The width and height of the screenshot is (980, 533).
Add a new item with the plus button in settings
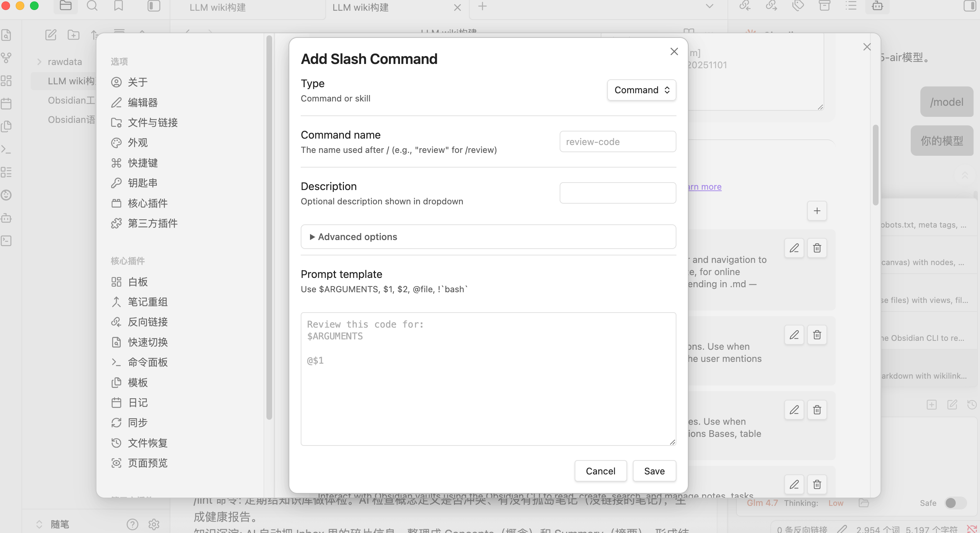click(817, 211)
